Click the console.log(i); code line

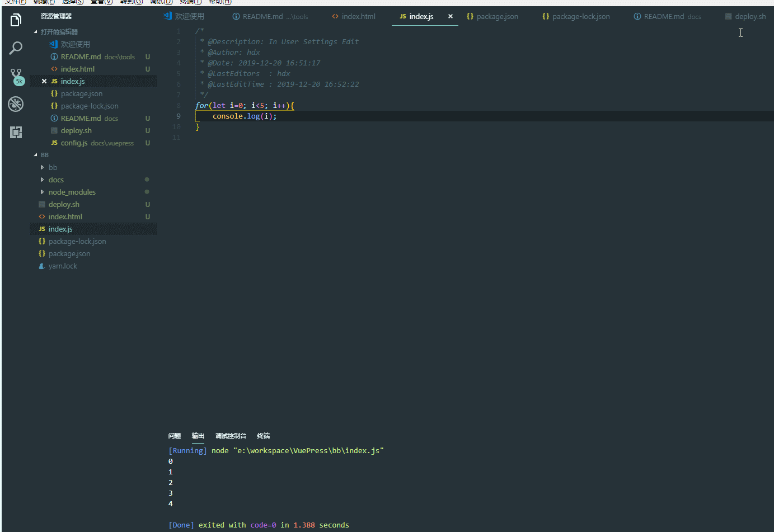point(245,116)
